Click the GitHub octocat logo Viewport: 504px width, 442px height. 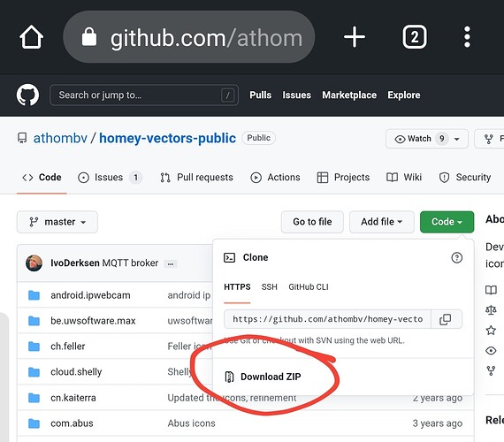click(27, 95)
